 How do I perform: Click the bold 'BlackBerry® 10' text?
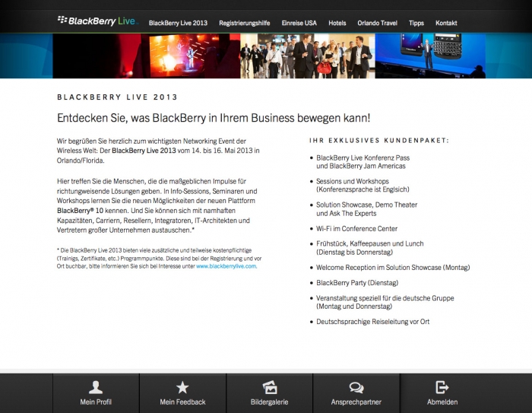click(x=80, y=211)
